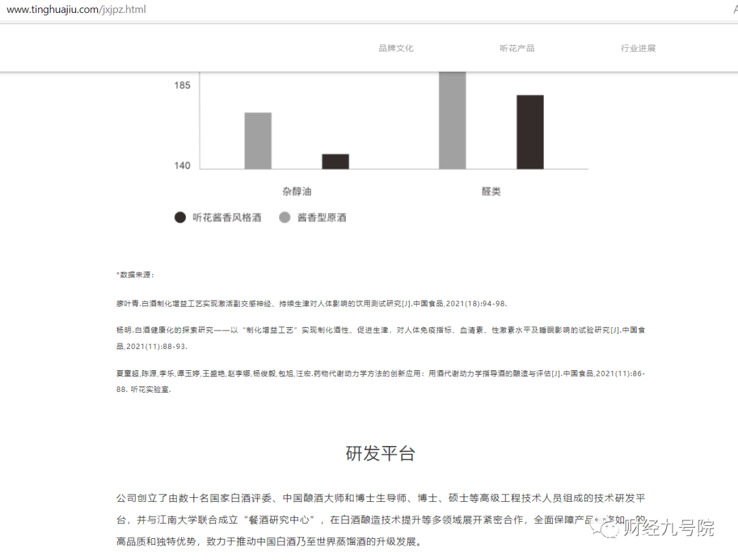Click the gray bar above 醛类
Viewport: 738px width, 560px height.
point(452,120)
